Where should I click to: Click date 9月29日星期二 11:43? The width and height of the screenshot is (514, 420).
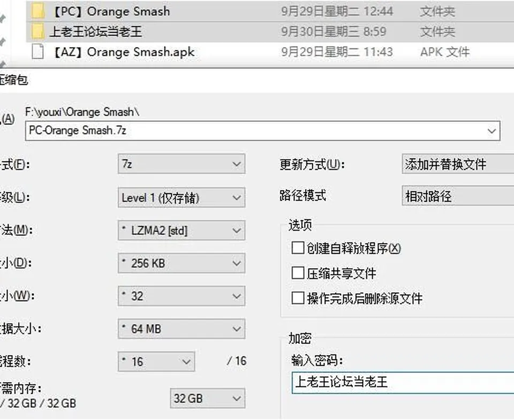click(337, 52)
